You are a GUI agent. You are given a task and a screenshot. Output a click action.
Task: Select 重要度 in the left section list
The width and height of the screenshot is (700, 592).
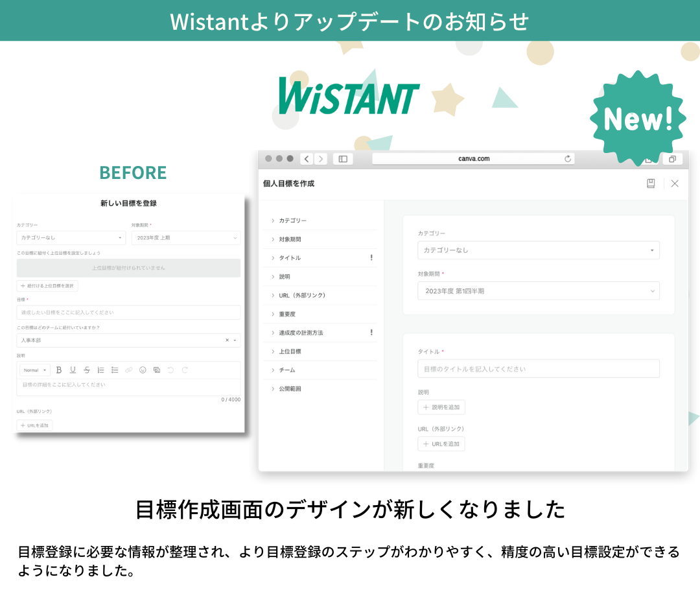click(287, 314)
